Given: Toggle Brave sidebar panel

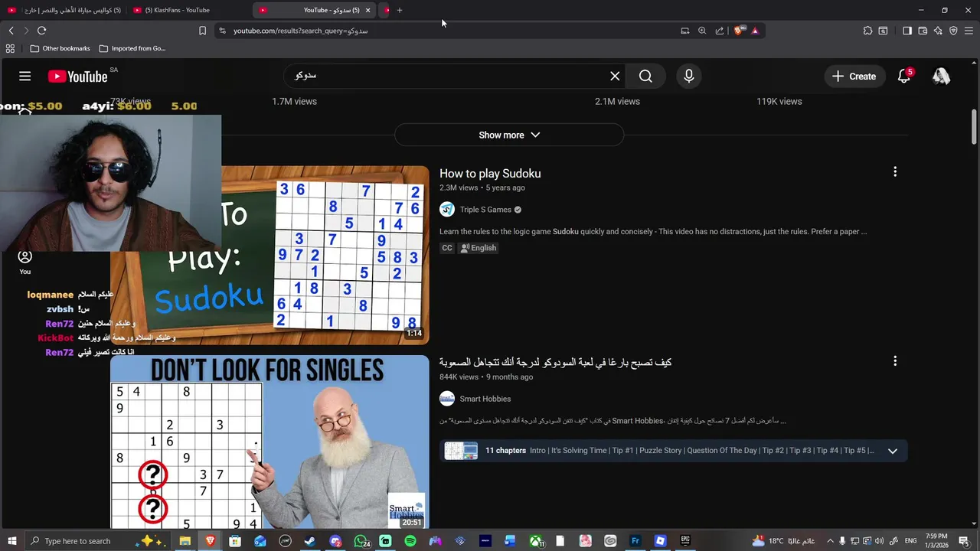Looking at the screenshot, I should (907, 31).
